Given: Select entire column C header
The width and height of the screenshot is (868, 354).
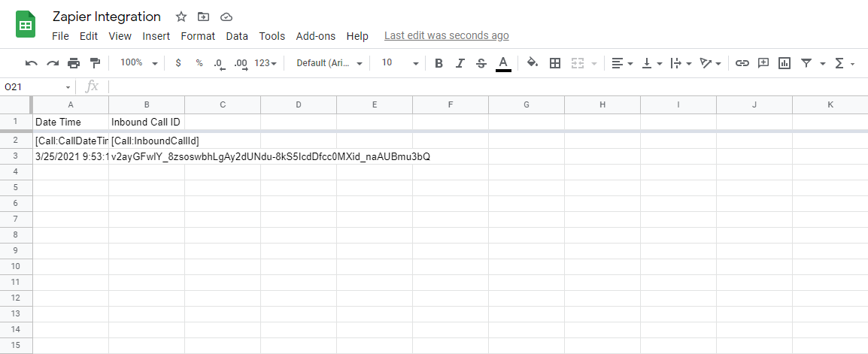Looking at the screenshot, I should 223,104.
